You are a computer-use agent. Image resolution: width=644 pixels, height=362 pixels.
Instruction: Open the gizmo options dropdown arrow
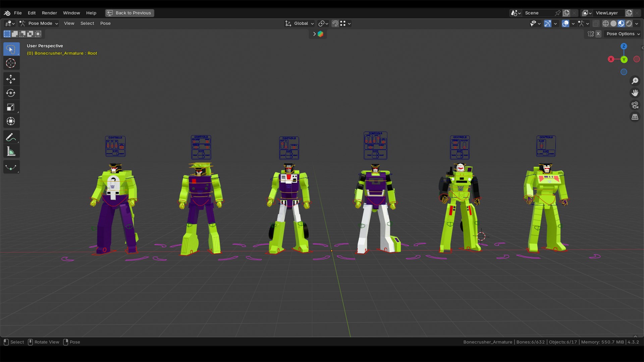555,23
